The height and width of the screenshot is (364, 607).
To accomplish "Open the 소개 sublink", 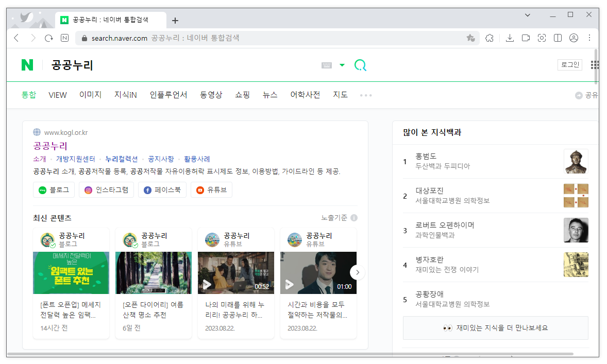I will coord(40,159).
